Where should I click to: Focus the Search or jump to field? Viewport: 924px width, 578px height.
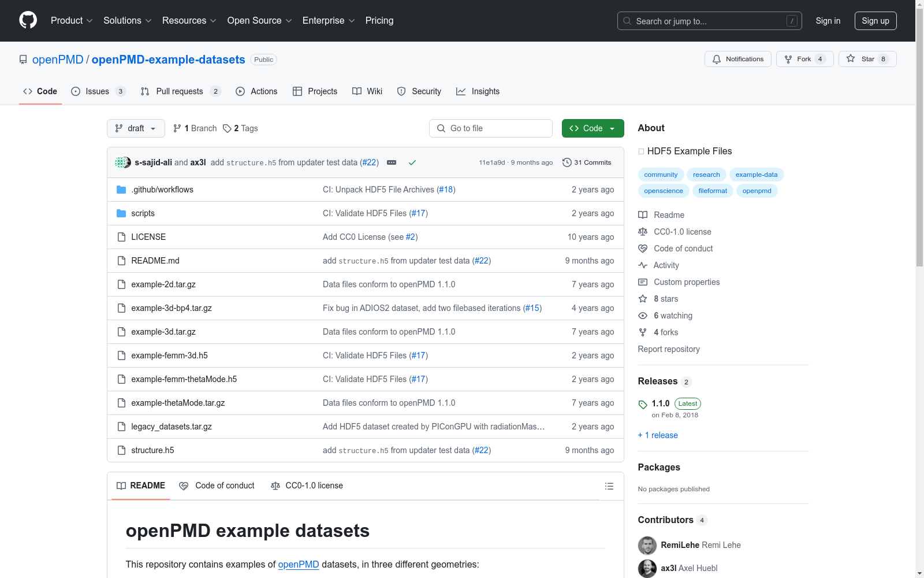click(710, 21)
